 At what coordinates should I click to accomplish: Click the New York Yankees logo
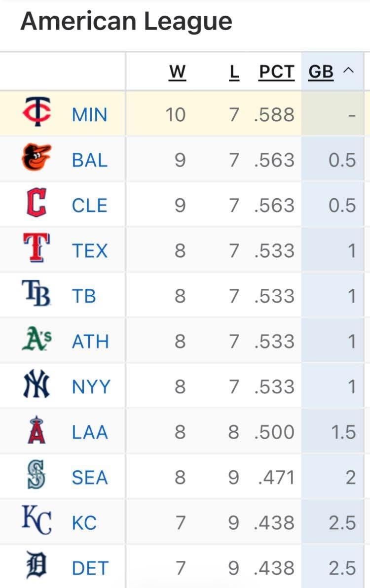[37, 384]
